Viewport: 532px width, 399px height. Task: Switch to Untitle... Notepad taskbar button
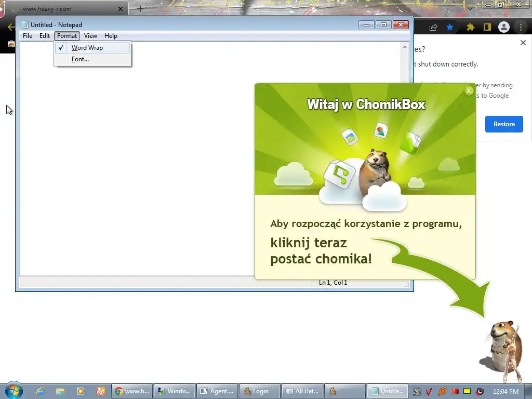point(388,391)
